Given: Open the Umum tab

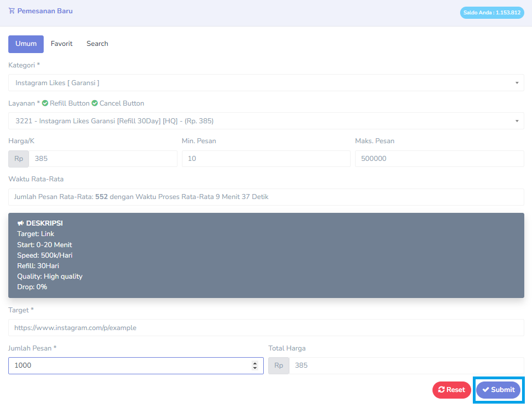Looking at the screenshot, I should [26, 44].
